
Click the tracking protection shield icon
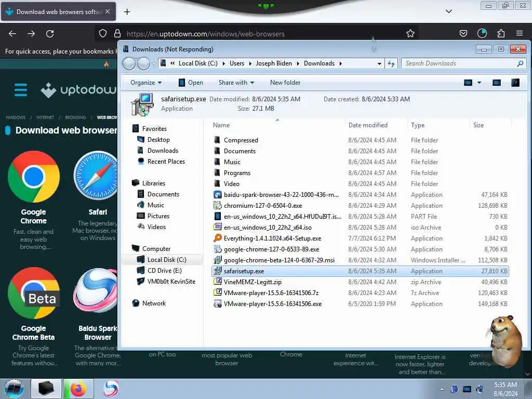click(x=103, y=33)
